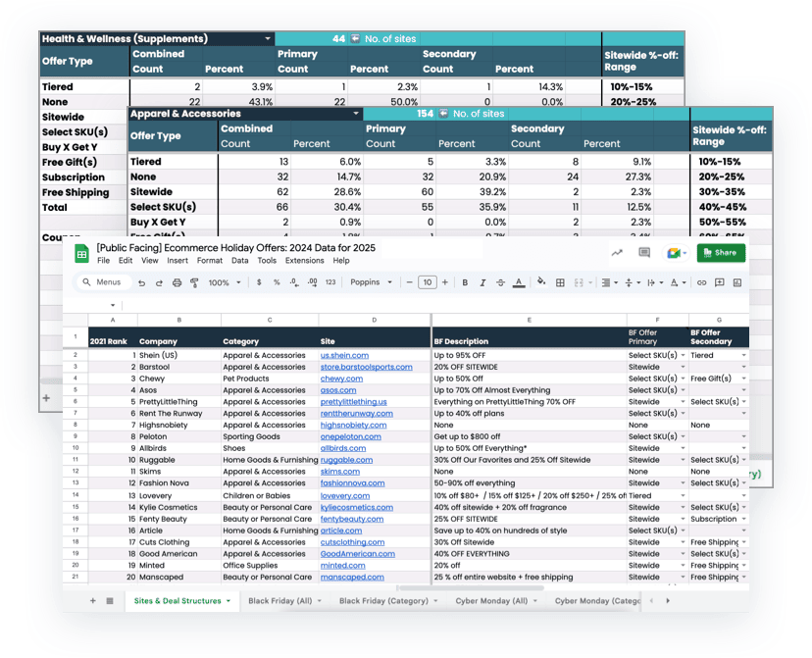
Task: Click the text color icon
Action: coord(516,282)
